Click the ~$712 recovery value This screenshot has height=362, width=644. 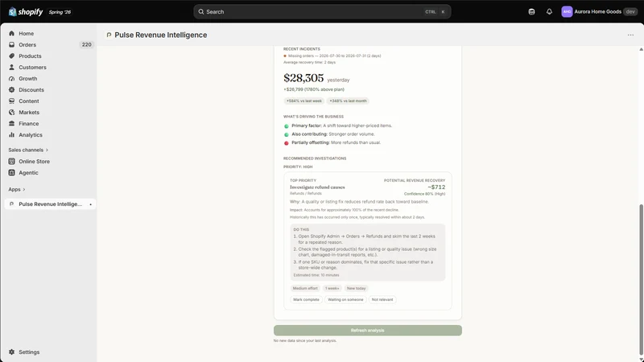click(436, 187)
